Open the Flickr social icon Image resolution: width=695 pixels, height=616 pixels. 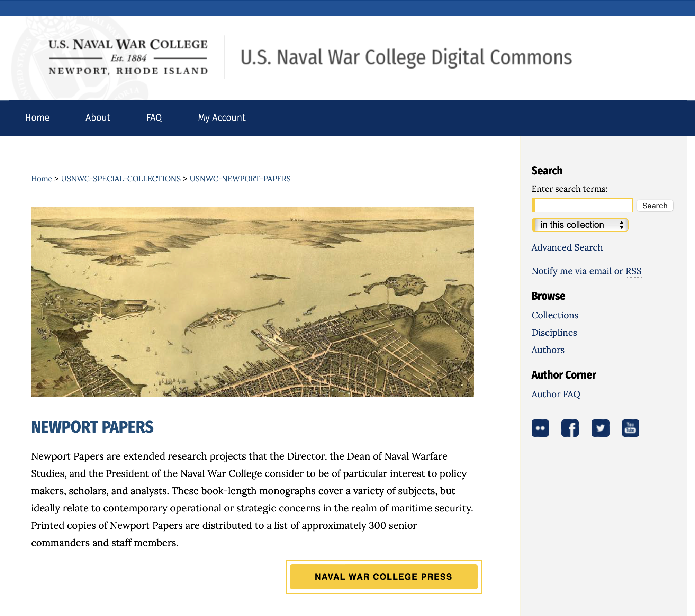point(540,428)
